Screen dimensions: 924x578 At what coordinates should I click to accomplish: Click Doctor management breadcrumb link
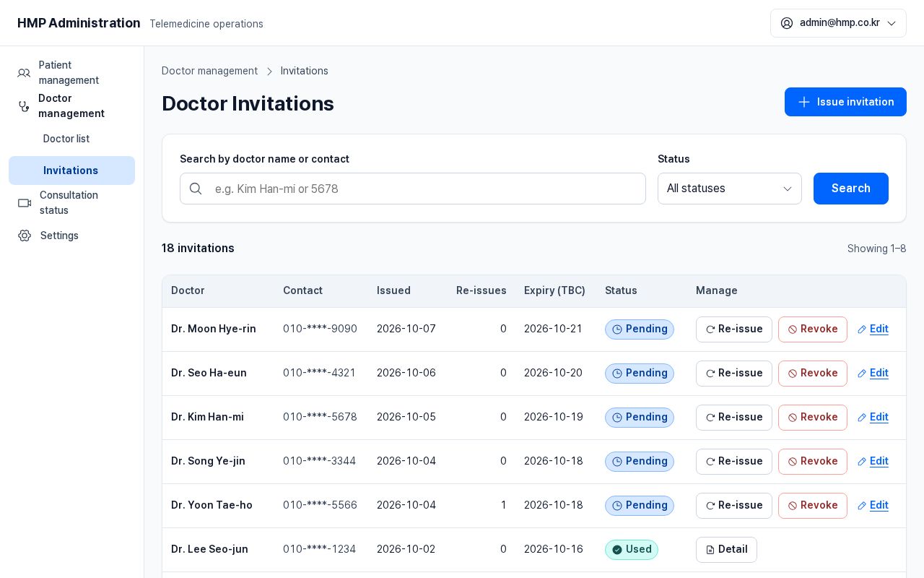click(x=209, y=71)
